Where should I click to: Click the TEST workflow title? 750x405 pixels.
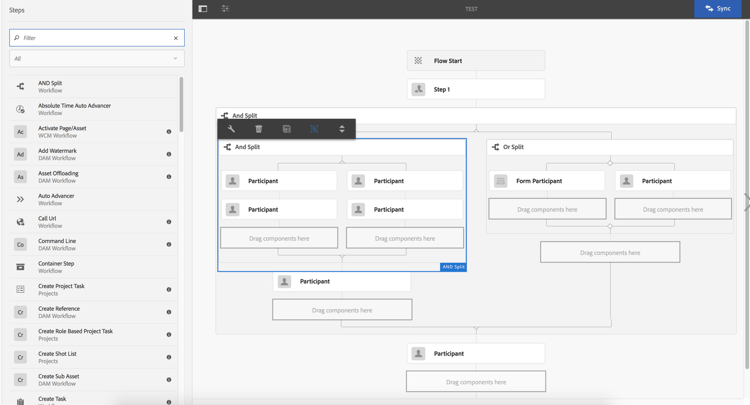point(471,9)
